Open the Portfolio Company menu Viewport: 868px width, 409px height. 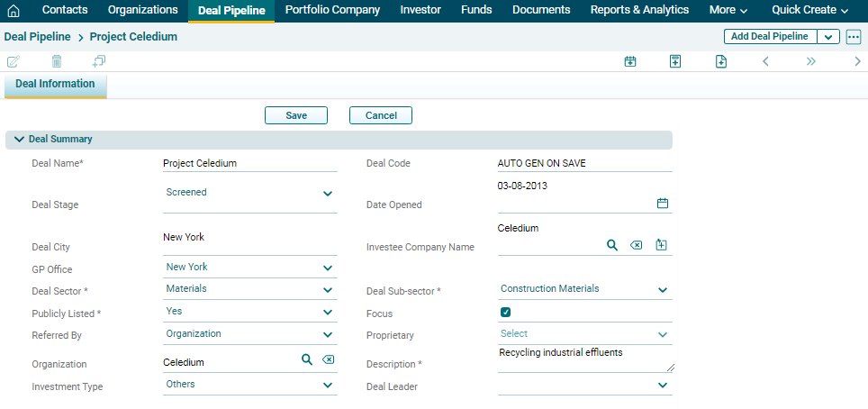point(332,10)
